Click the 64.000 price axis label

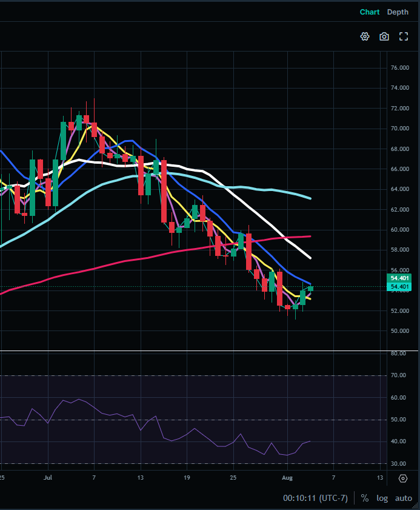tap(400, 189)
